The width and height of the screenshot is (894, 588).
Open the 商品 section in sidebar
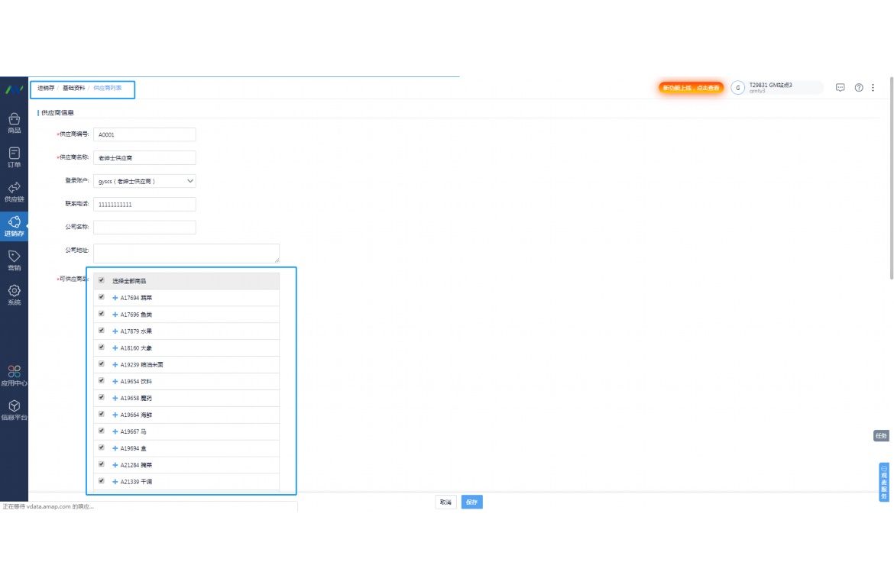[14, 122]
